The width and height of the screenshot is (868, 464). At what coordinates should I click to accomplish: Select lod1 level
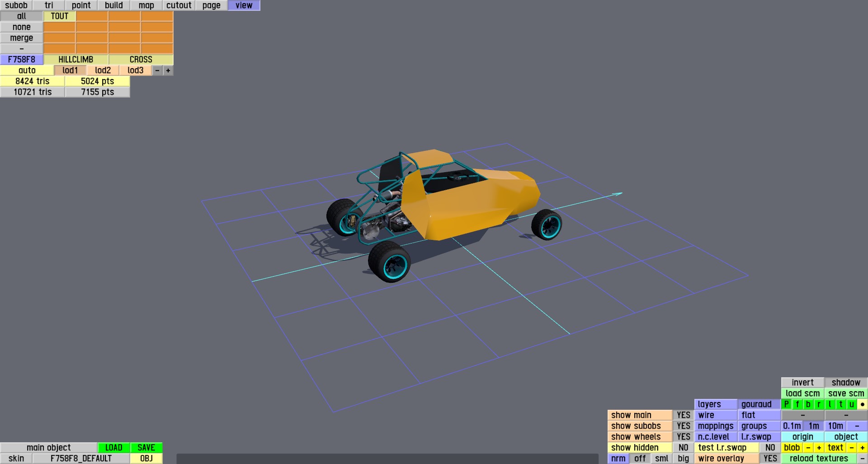click(x=71, y=70)
